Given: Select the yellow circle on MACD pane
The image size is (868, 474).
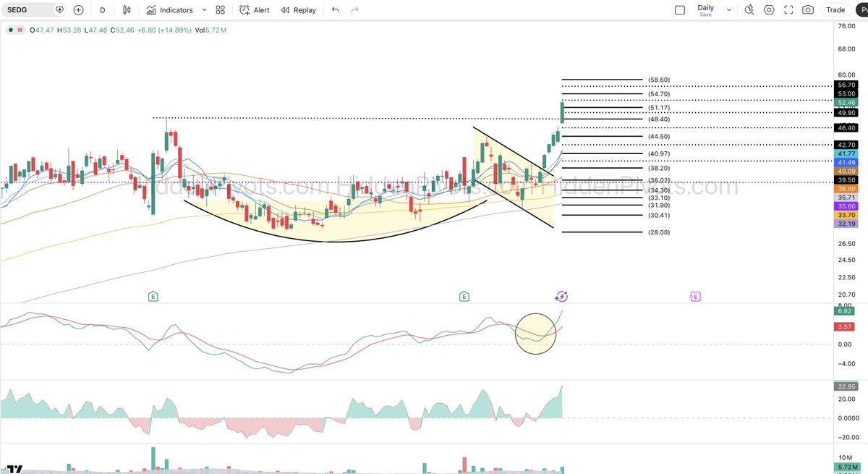Looking at the screenshot, I should coord(536,334).
